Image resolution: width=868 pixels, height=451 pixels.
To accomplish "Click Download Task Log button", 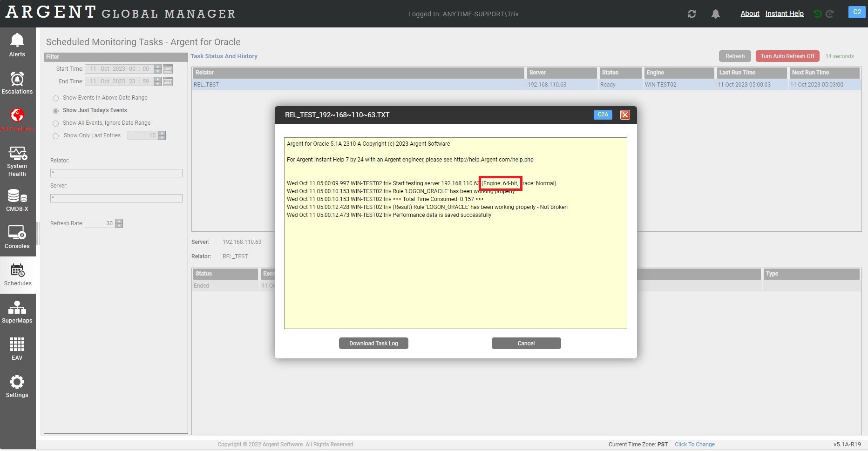I will click(373, 343).
